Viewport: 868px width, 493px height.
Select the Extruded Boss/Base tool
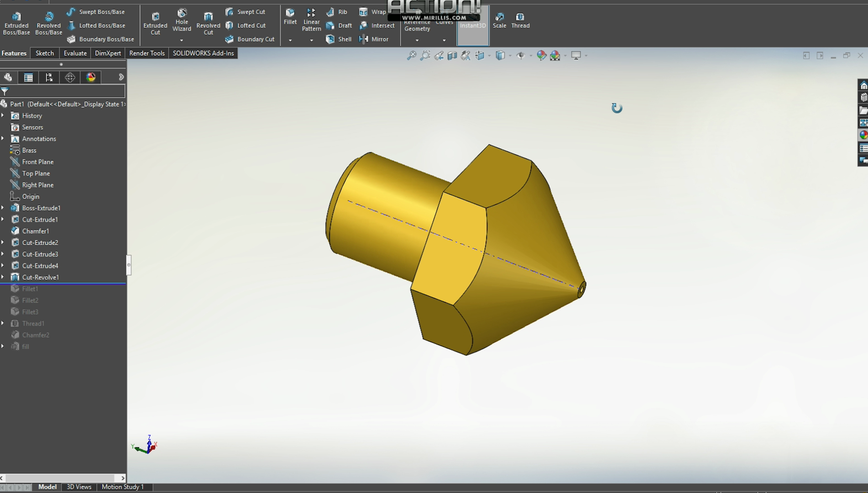16,21
